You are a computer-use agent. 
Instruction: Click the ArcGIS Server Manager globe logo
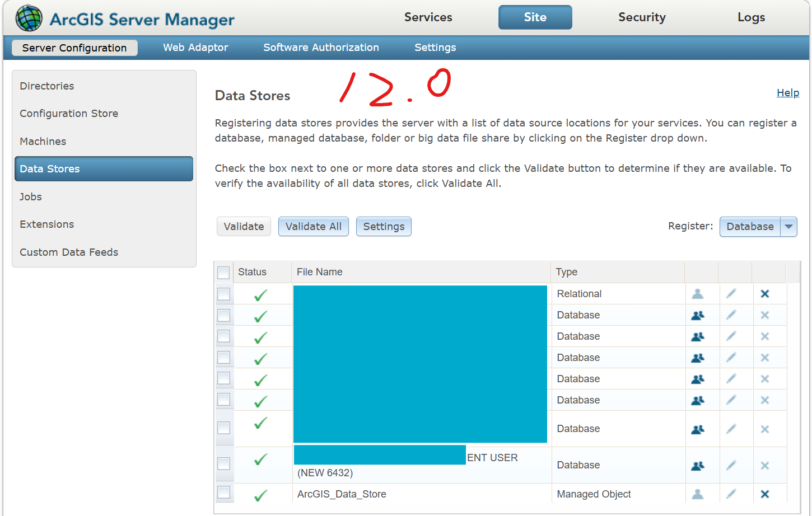(x=29, y=18)
